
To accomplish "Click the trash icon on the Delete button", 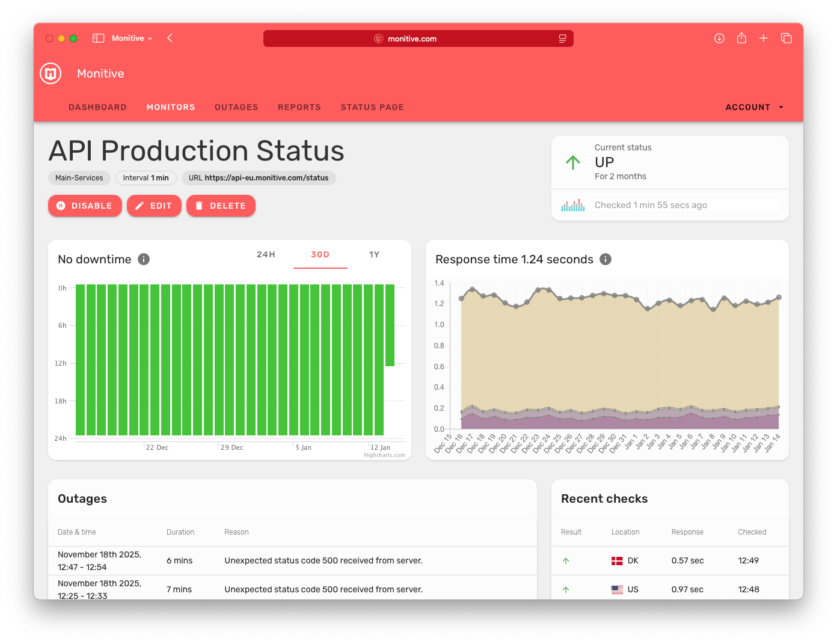I will click(199, 206).
